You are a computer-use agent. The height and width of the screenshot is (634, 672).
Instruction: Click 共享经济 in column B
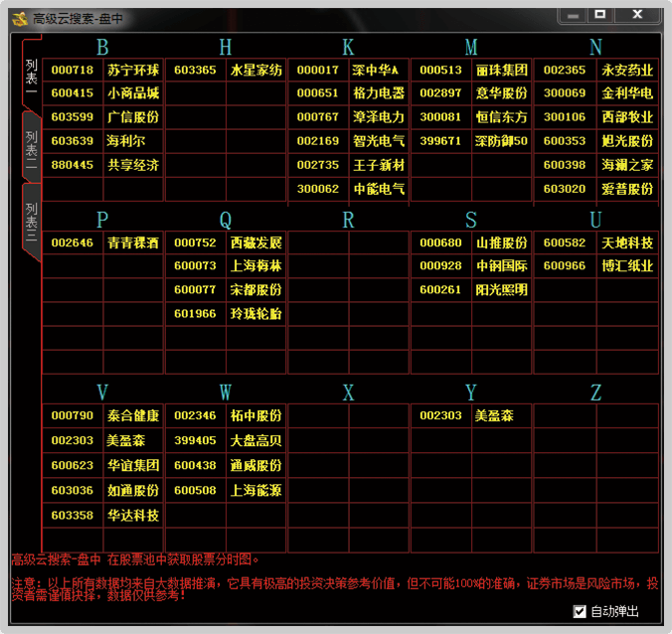[x=133, y=165]
